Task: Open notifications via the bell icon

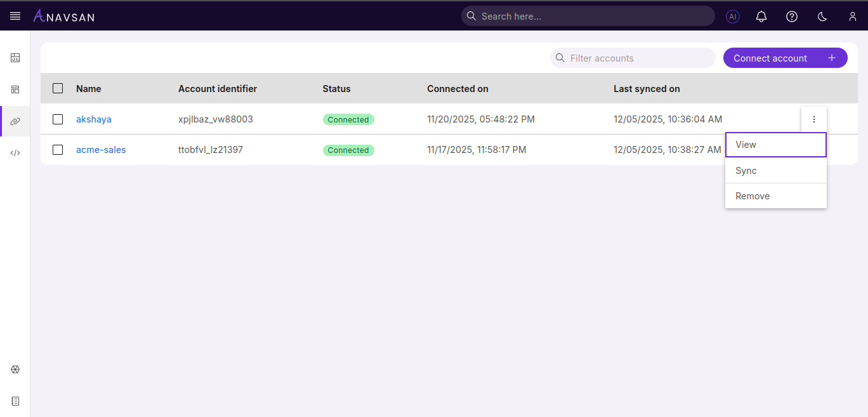Action: (761, 17)
